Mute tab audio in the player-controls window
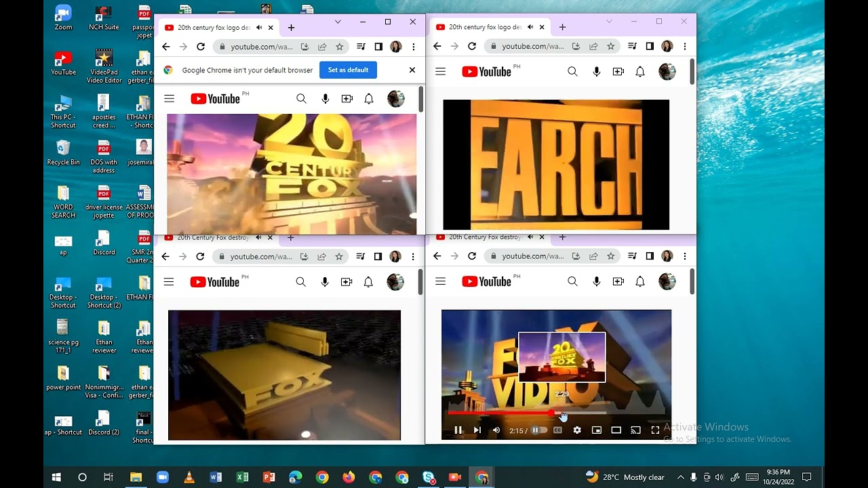Screen dimensions: 868x488 click(x=530, y=237)
